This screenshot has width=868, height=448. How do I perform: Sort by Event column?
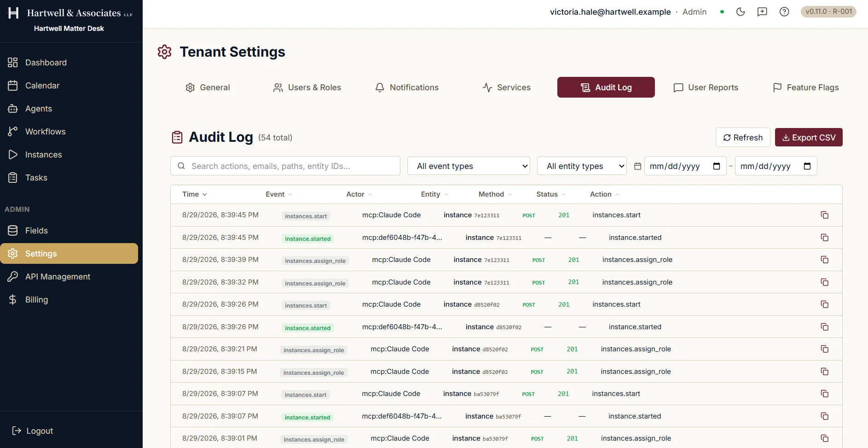tap(279, 194)
